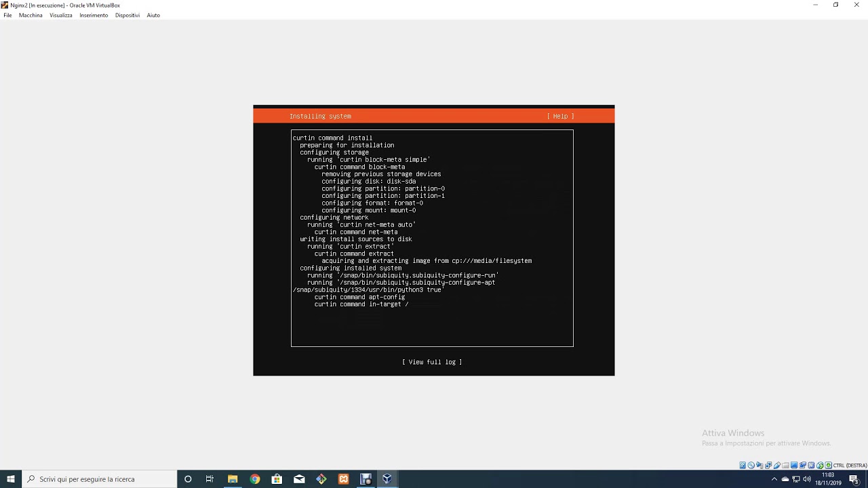Click the USB devices status icon
The height and width of the screenshot is (488, 868).
[x=777, y=466]
